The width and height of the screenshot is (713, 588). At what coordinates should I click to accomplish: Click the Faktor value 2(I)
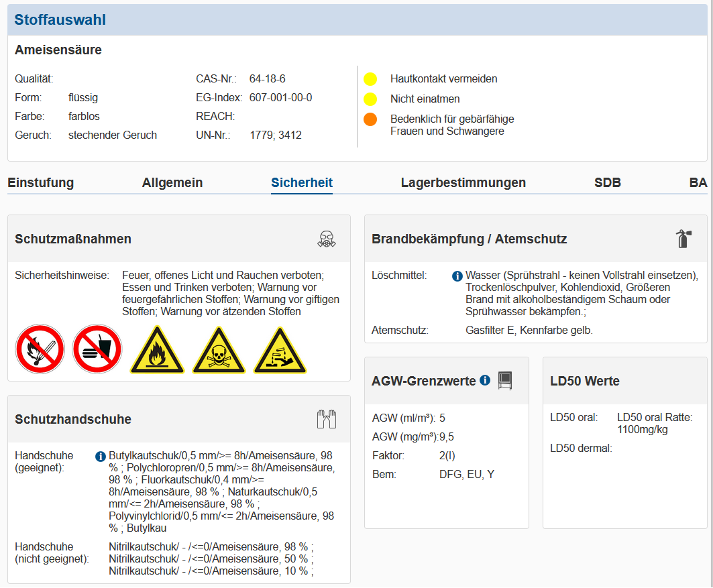coord(447,456)
